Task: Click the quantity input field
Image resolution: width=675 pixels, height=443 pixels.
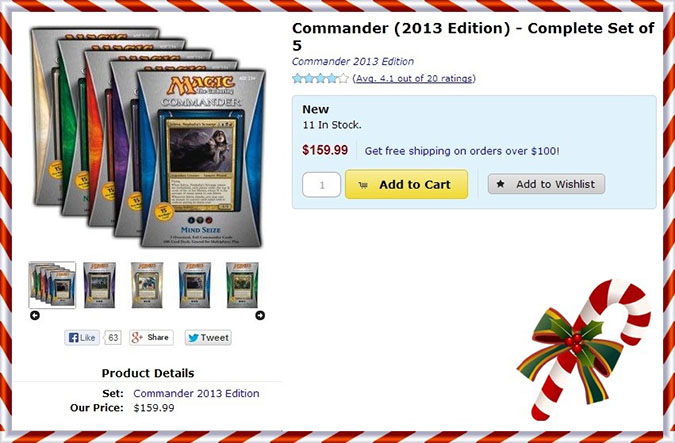Action: tap(322, 185)
